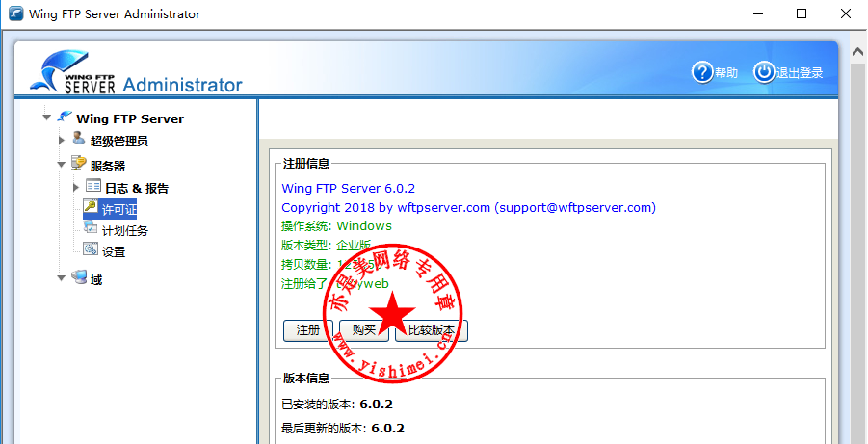Viewport: 868px width, 444px height.
Task: Maximize the Wing FTP Server Administrator window
Action: 801,13
